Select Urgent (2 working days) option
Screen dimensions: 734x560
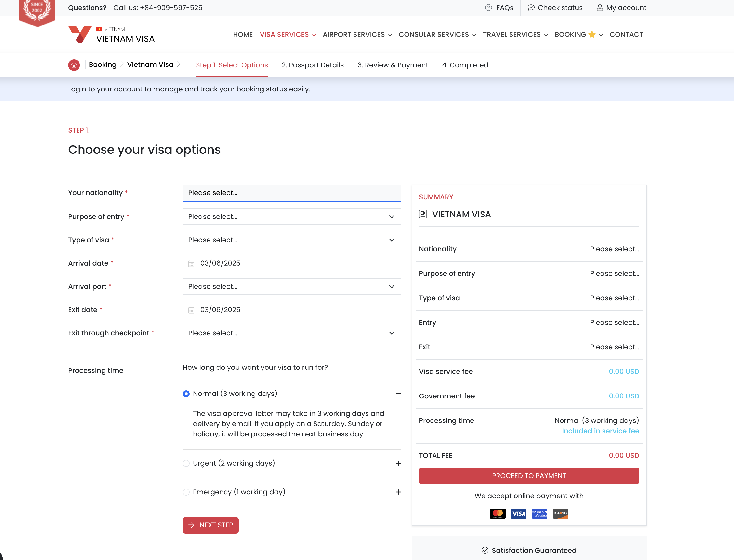(186, 463)
